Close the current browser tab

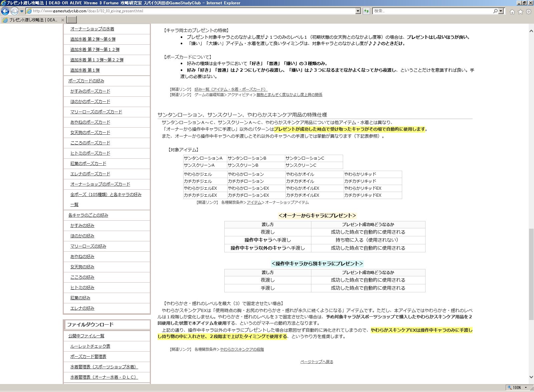click(x=62, y=20)
